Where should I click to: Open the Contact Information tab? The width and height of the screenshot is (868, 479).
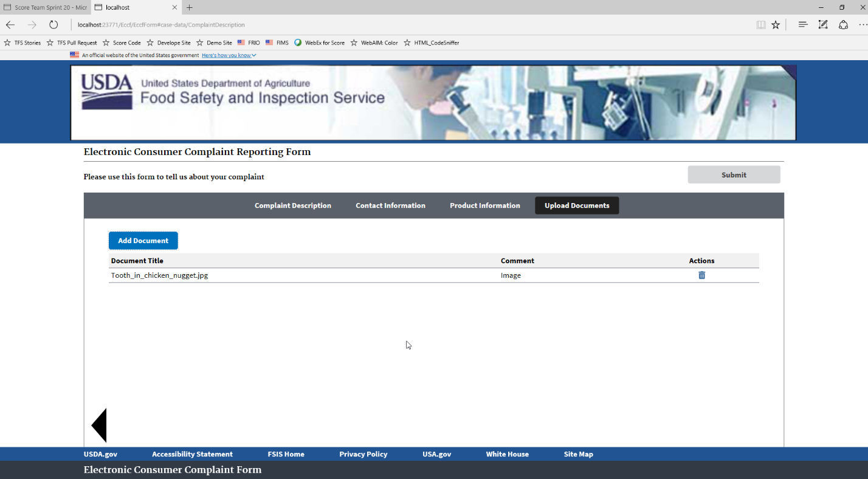tap(390, 205)
